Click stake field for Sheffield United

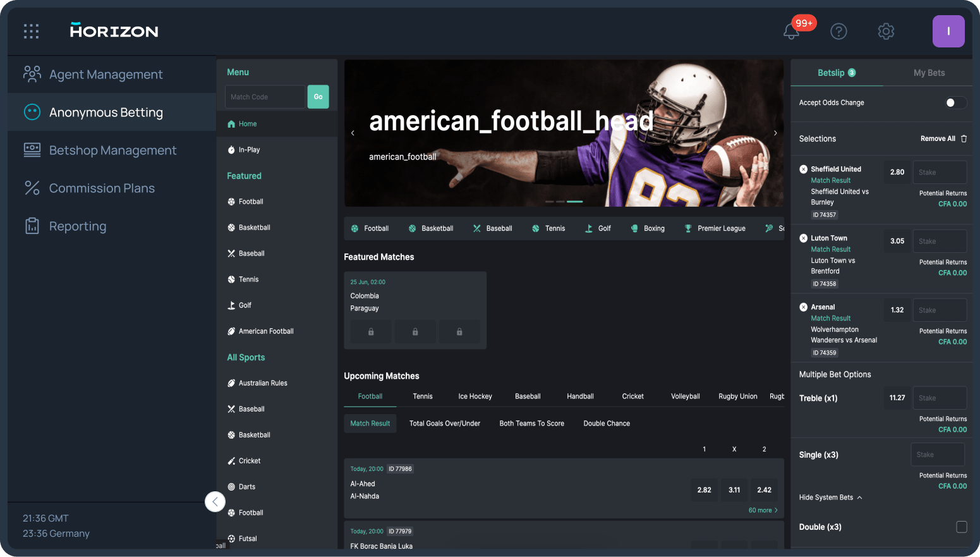pos(940,172)
